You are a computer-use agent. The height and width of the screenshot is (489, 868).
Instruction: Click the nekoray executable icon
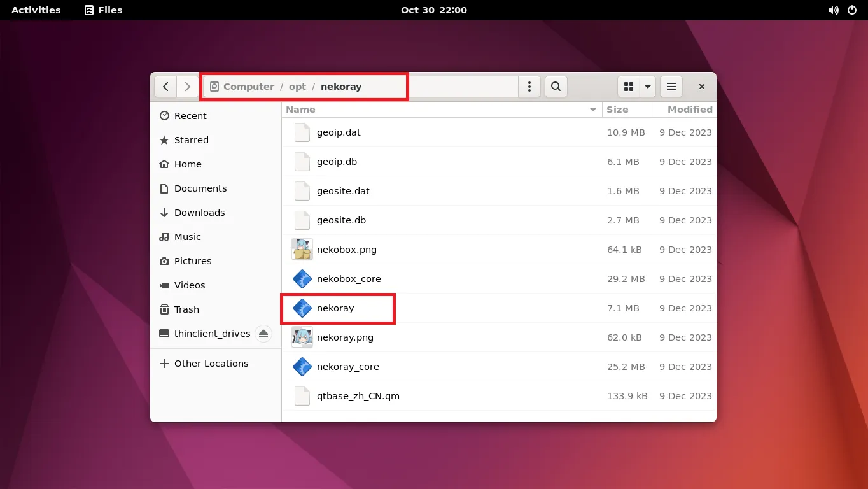click(x=302, y=308)
